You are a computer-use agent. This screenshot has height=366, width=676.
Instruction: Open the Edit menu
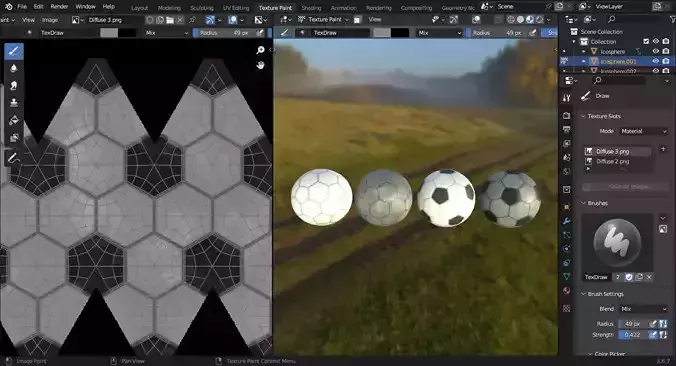pos(38,6)
